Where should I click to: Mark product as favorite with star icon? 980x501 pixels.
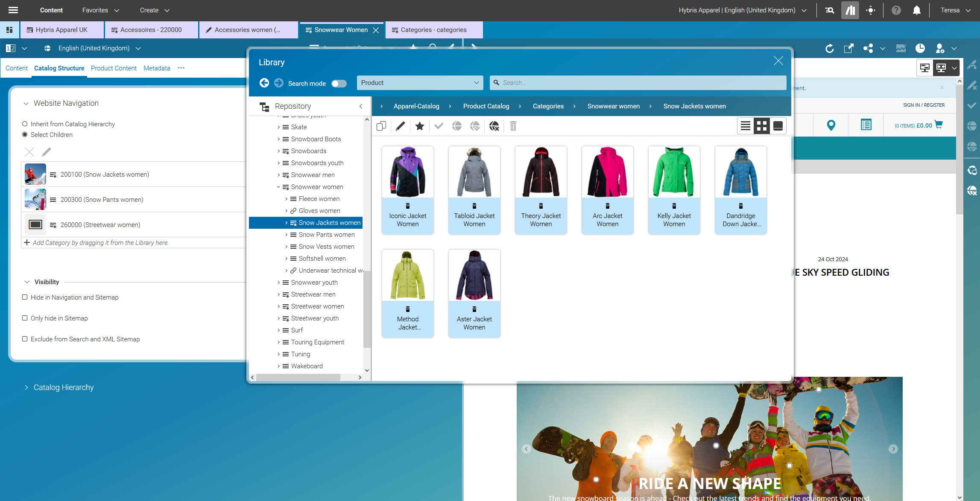tap(419, 126)
